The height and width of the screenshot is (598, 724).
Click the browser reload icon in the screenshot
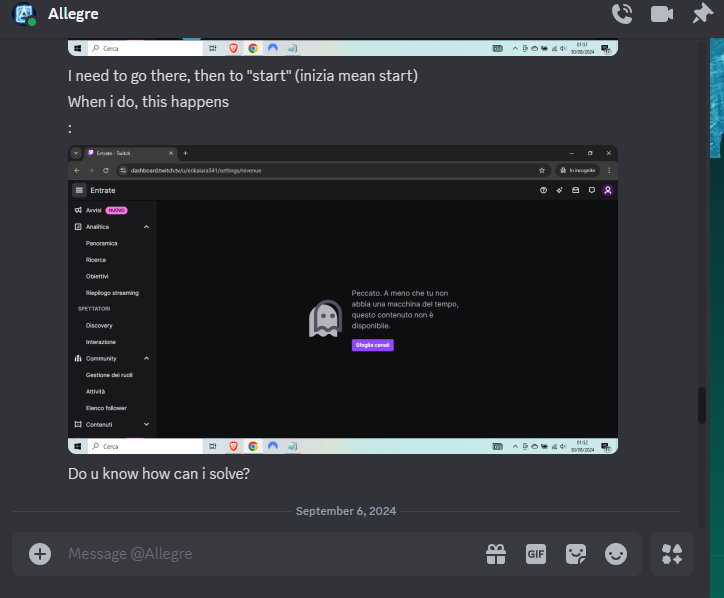pos(106,170)
